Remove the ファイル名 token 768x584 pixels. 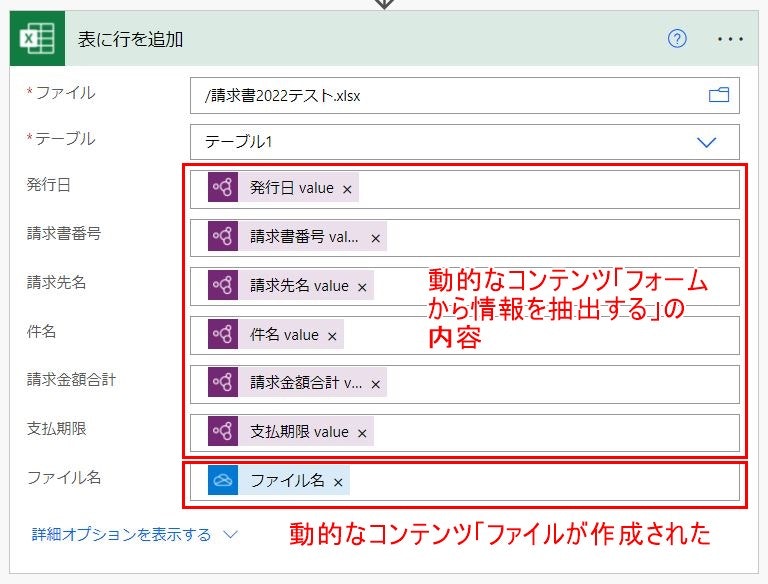point(338,482)
